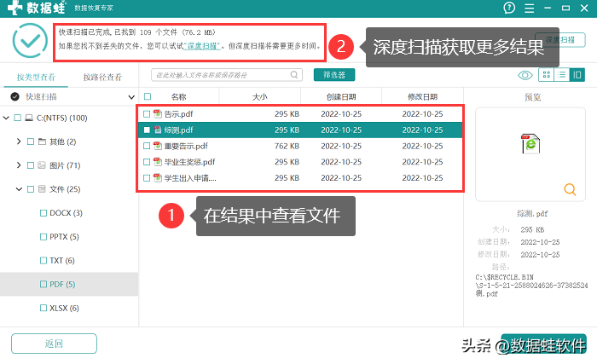Screen dimensions: 597x364
Task: Toggle the preview eye icon
Action: pos(525,75)
